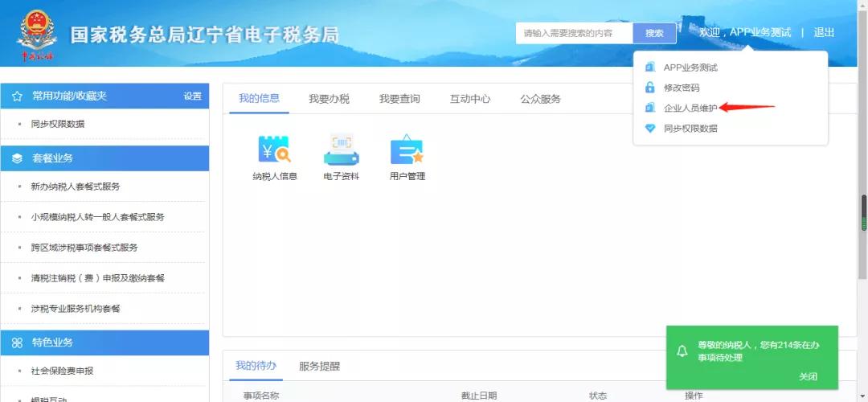Click 设置 in the favorites header
This screenshot has width=868, height=402.
coord(193,96)
